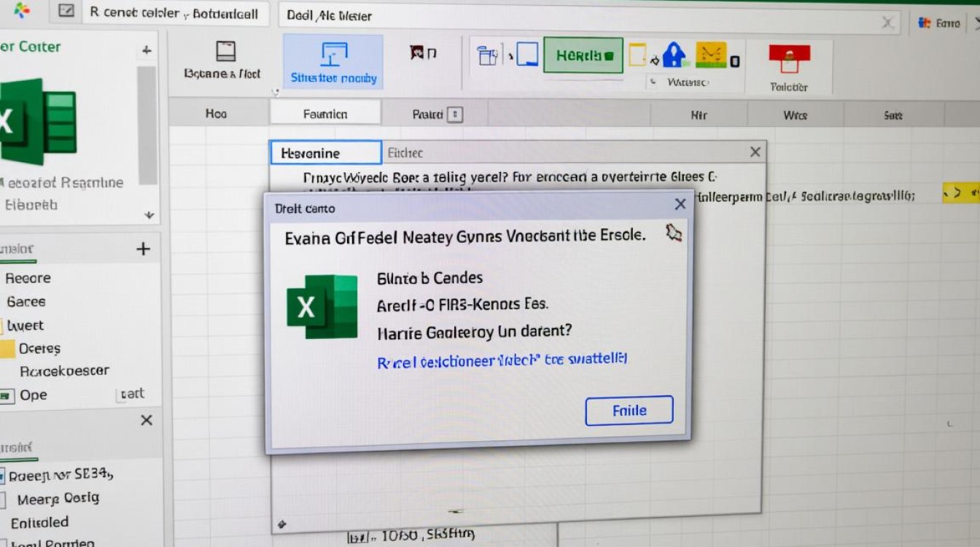980x547 pixels.
Task: Switch to the Etcher tab
Action: pyautogui.click(x=405, y=153)
